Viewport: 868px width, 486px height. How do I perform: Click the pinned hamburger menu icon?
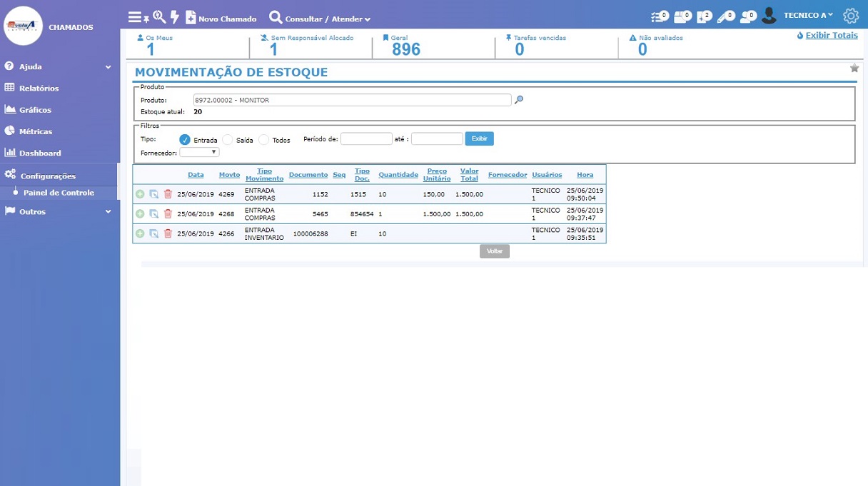pos(138,17)
